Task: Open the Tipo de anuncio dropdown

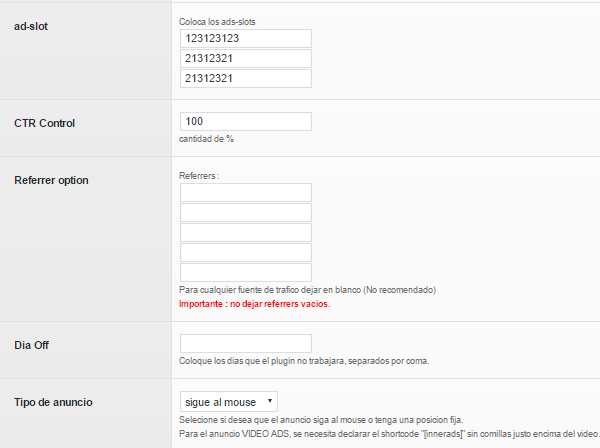Action: pyautogui.click(x=229, y=401)
